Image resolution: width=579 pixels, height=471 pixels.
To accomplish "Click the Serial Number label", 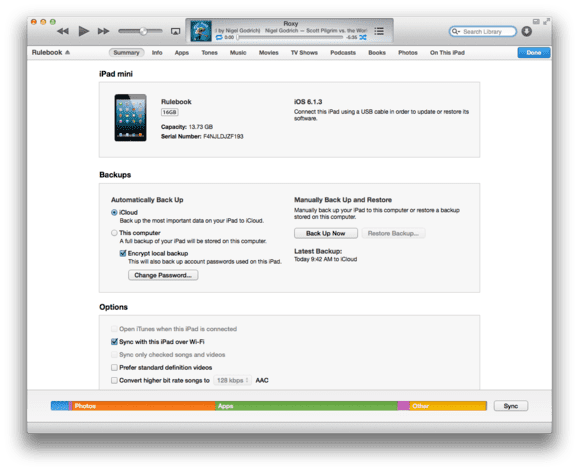I will click(x=181, y=136).
